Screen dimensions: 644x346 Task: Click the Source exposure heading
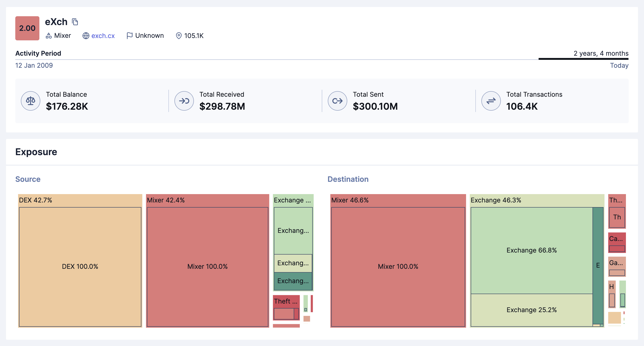(x=28, y=179)
